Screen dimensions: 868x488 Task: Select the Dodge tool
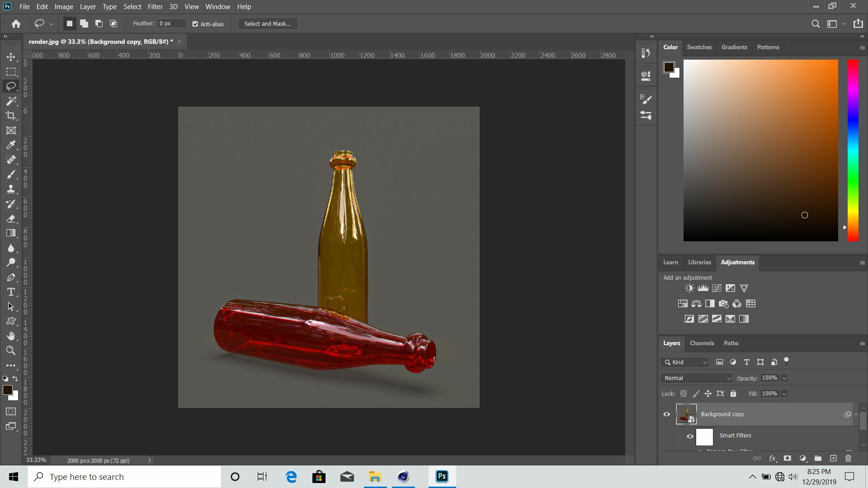(x=11, y=263)
